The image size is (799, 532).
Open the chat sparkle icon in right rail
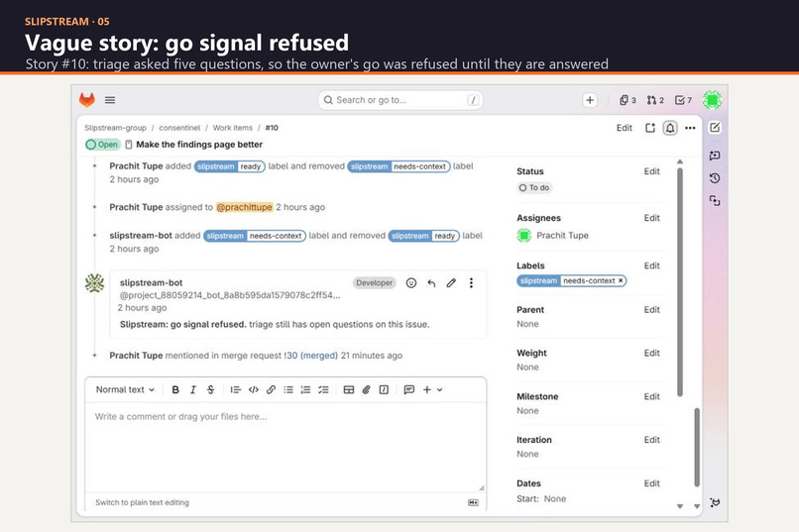coord(715,156)
